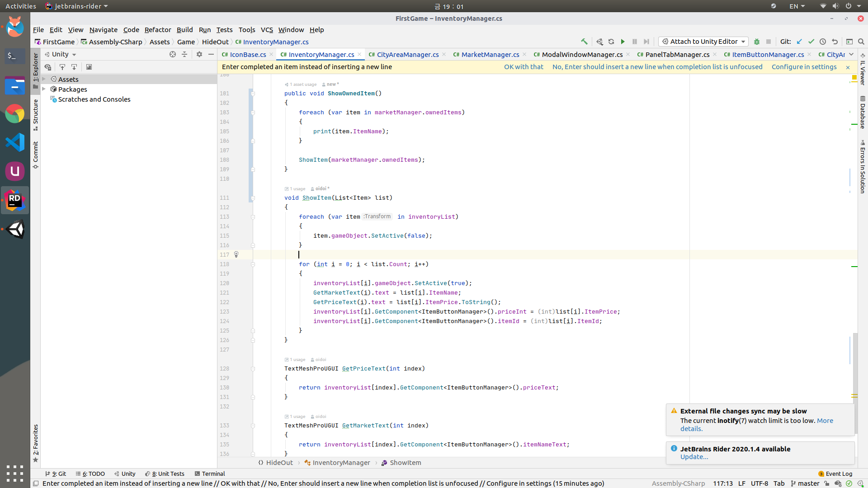Open the TODO tool window
Viewport: 868px width, 488px height.
90,474
